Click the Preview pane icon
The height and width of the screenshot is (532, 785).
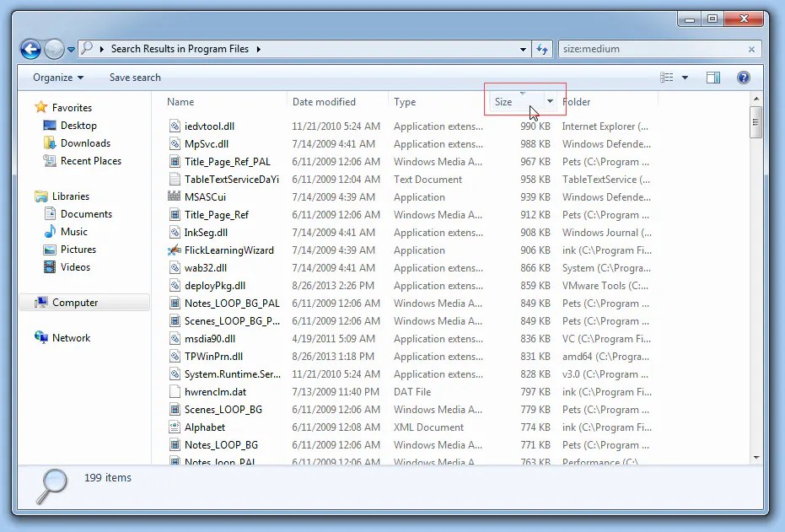click(x=712, y=77)
